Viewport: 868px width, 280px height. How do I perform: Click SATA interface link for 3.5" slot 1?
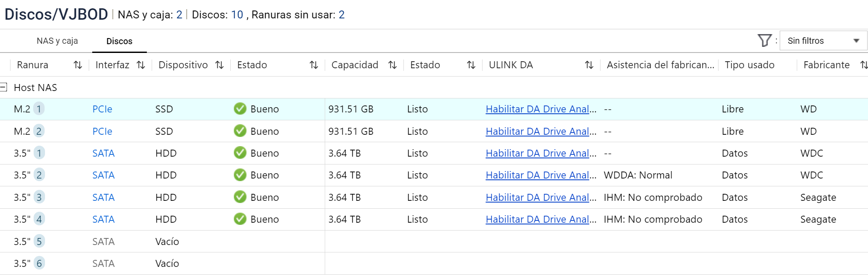point(104,153)
